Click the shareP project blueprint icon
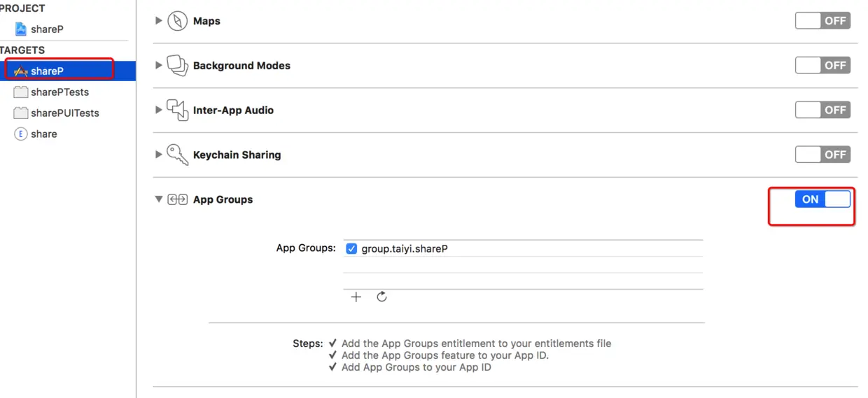The height and width of the screenshot is (398, 868). [x=21, y=29]
